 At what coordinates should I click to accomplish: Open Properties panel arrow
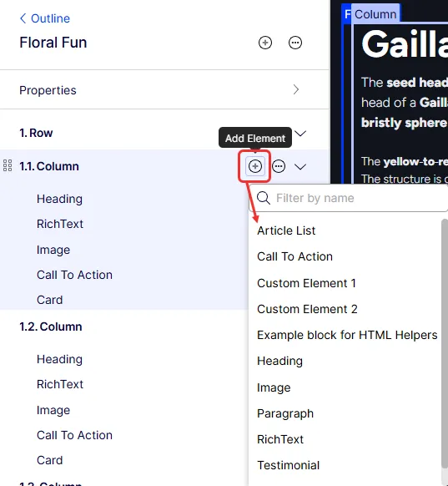296,89
